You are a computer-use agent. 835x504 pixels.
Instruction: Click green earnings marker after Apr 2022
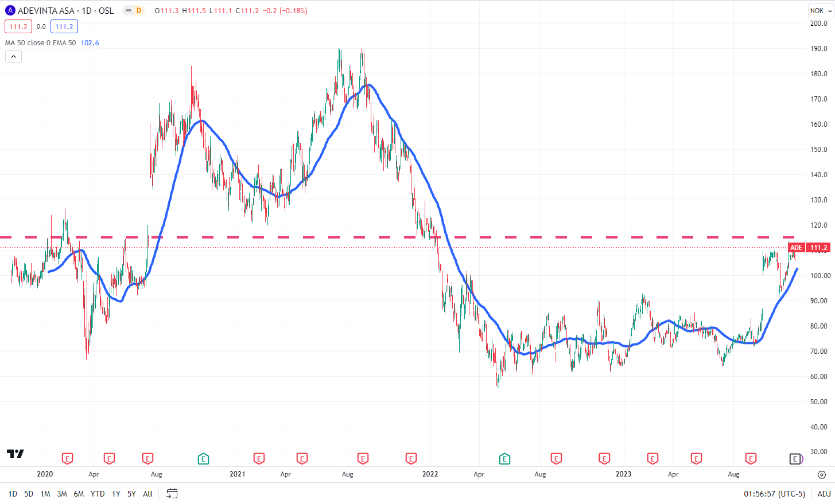click(504, 459)
